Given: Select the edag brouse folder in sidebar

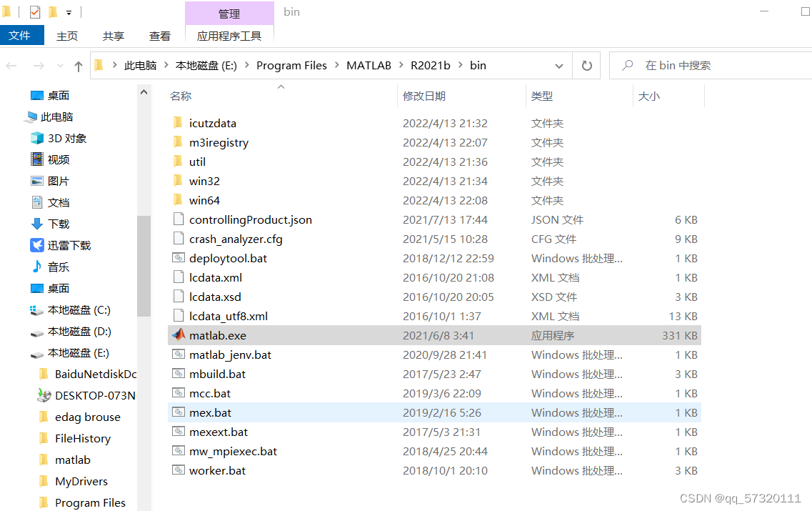Looking at the screenshot, I should (x=88, y=417).
